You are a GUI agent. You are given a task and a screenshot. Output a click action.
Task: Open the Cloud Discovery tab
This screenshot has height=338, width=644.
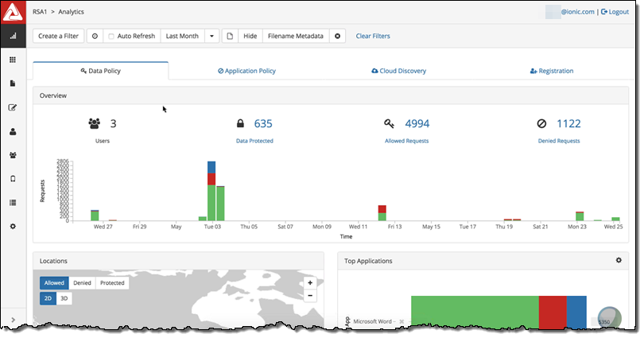click(x=398, y=71)
